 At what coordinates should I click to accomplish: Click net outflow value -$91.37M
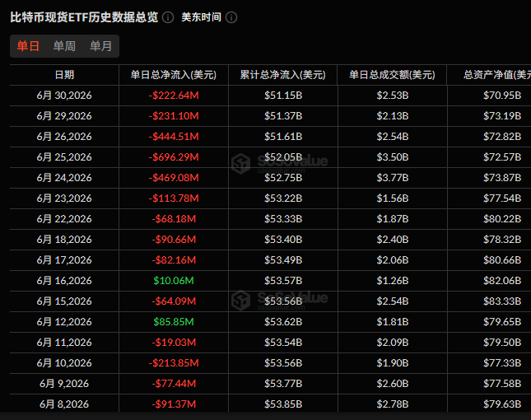[x=174, y=404]
